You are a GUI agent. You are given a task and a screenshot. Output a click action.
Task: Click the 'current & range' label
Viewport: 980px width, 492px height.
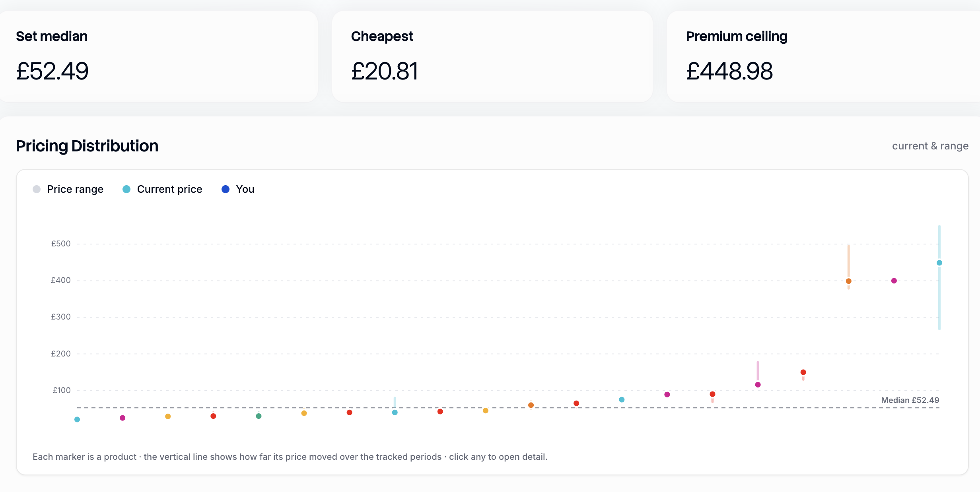click(930, 146)
